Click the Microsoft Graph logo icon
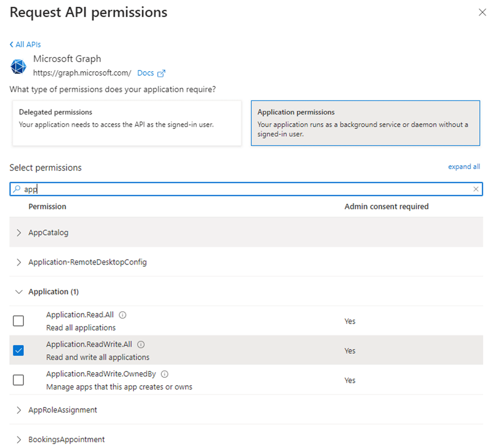Viewport: 489px width, 448px height. point(18,67)
